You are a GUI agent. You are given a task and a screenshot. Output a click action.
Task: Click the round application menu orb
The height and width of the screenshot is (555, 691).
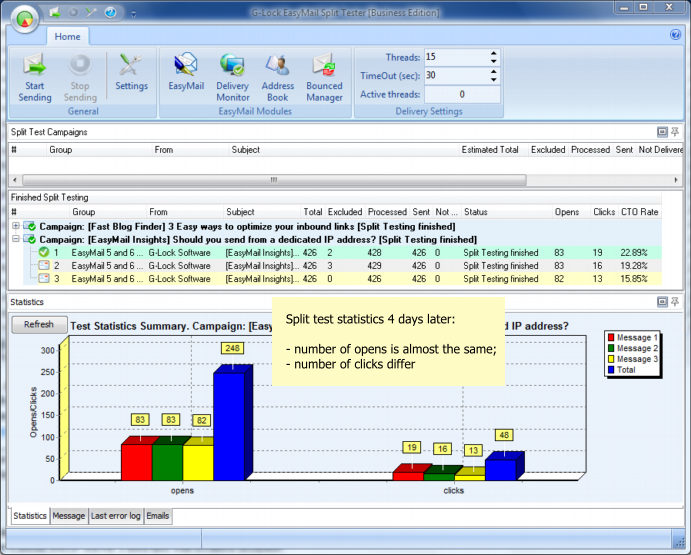click(x=25, y=19)
